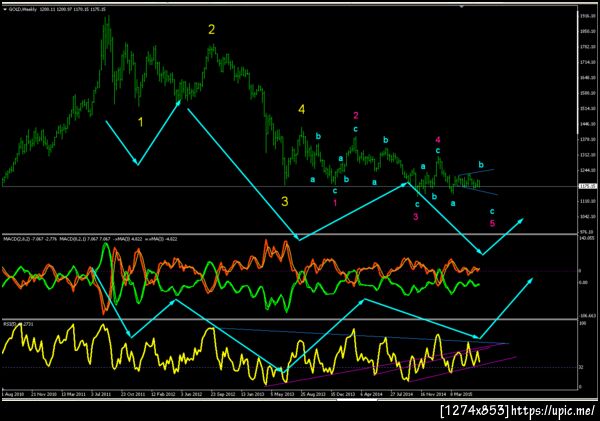This screenshot has height=421, width=600.
Task: Click the 25 Aug 2013 date on time axis
Action: 313,394
